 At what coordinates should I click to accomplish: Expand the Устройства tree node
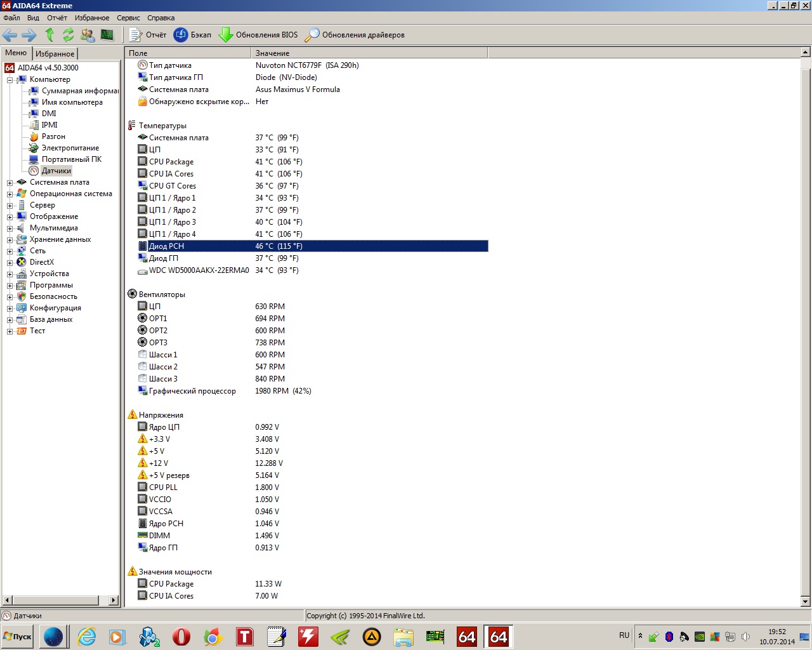[x=10, y=274]
